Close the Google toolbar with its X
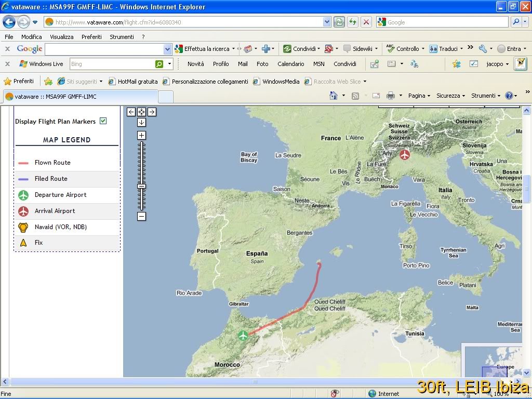 [7, 49]
